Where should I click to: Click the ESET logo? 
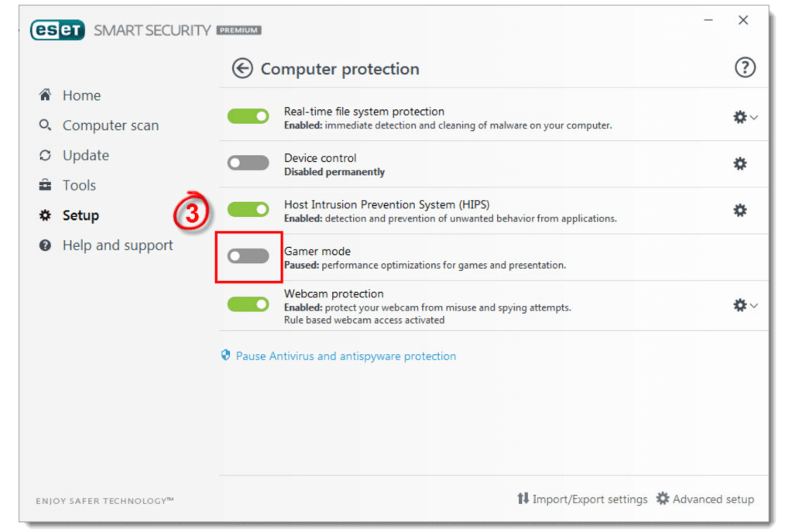[58, 30]
